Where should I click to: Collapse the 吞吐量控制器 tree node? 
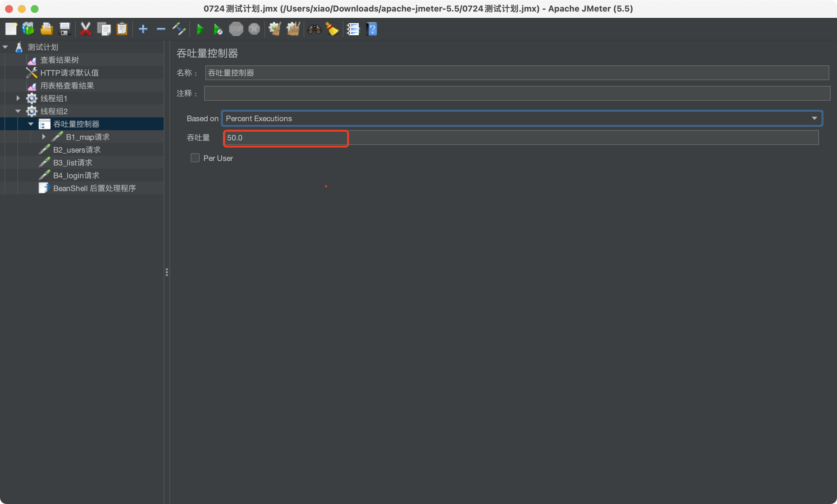[x=31, y=124]
